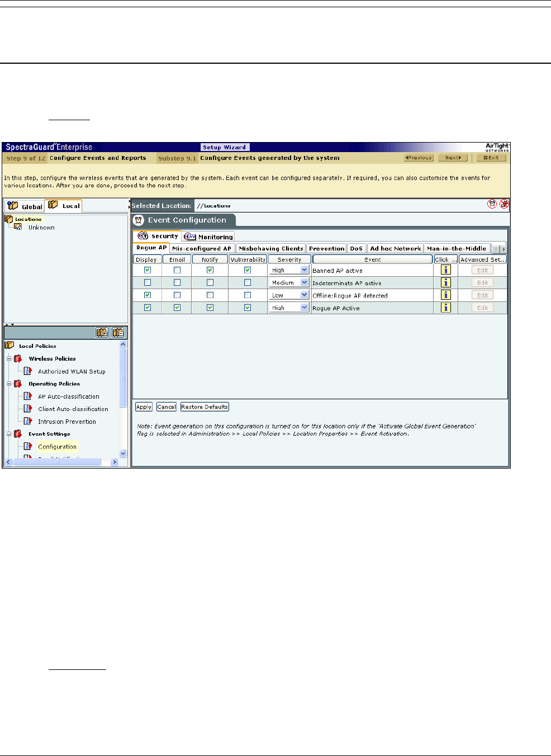This screenshot has width=551, height=756.
Task: Collapse the Event Settings tree node
Action: (x=9, y=434)
